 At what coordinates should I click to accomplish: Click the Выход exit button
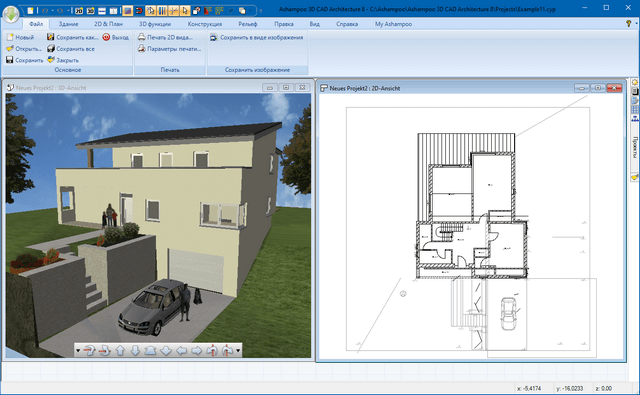coord(116,37)
